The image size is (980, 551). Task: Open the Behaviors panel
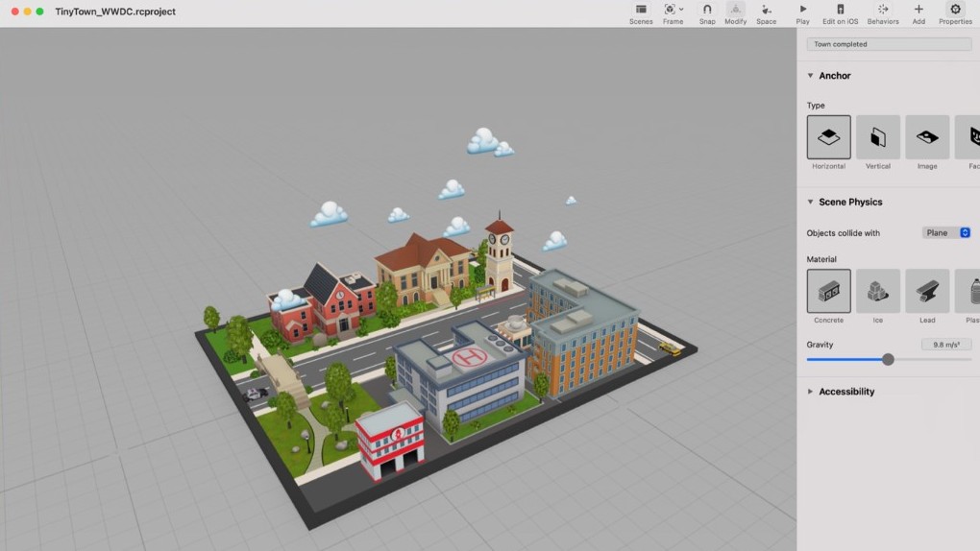[x=883, y=10]
